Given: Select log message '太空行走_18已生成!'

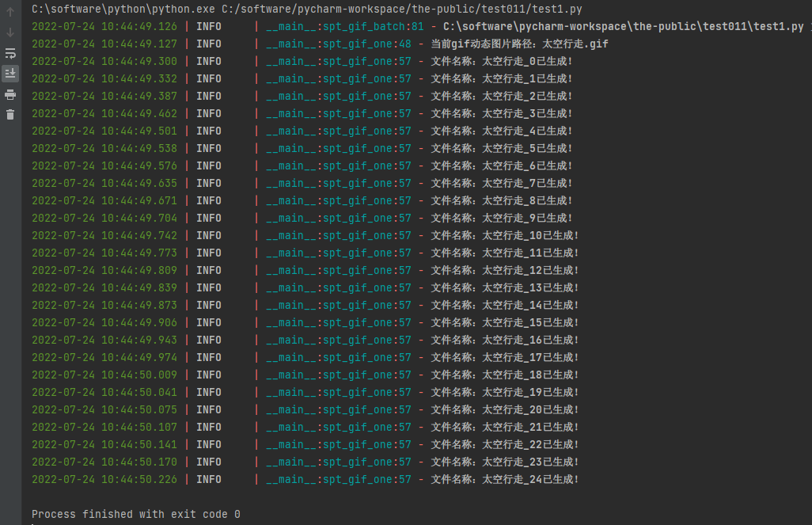Looking at the screenshot, I should coord(530,375).
